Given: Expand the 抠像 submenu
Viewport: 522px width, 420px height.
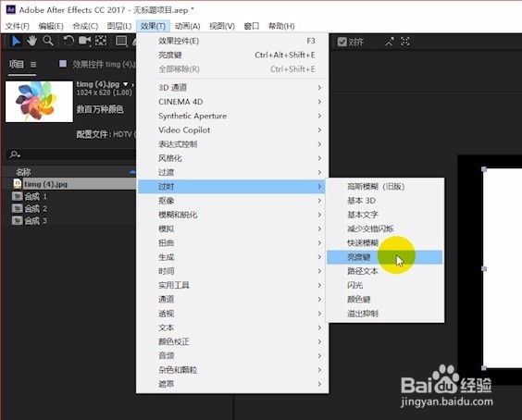Looking at the screenshot, I should click(233, 201).
